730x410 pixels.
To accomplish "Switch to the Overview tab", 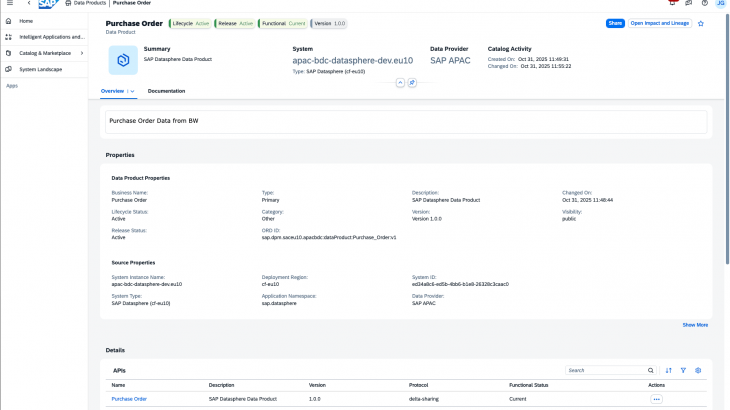I will pos(112,91).
